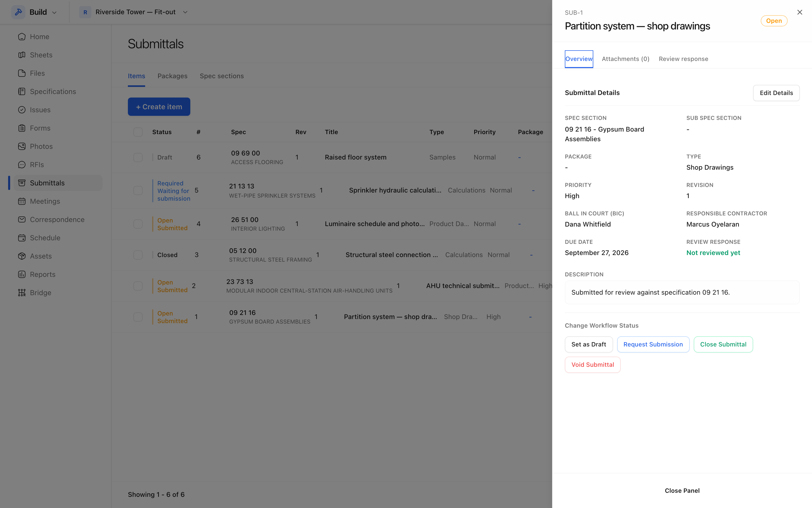Check the Raised floor system row checkbox
The height and width of the screenshot is (508, 812).
click(x=138, y=157)
